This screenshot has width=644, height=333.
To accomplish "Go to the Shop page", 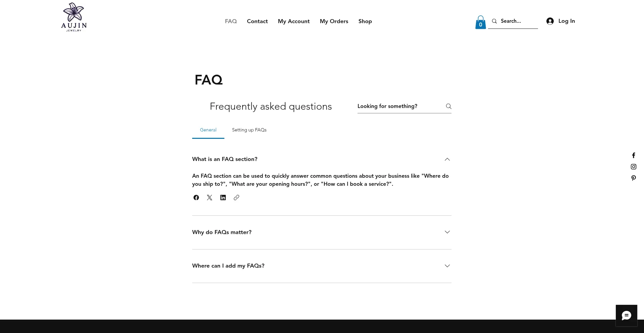I will (365, 21).
